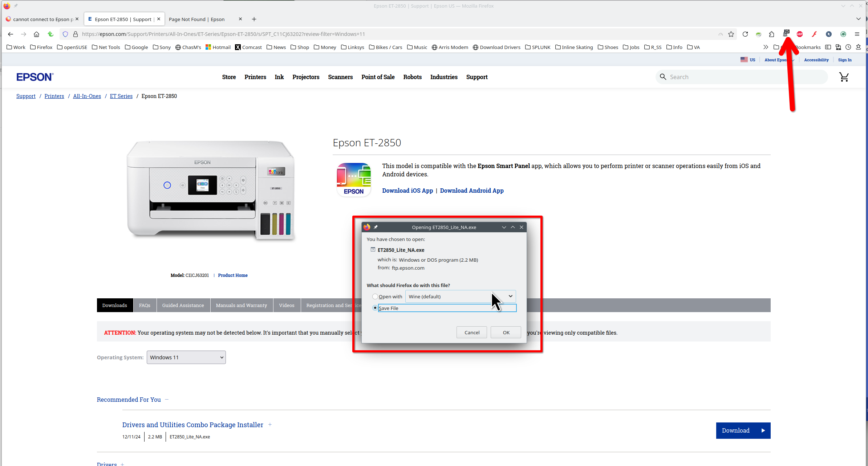Bookmark this page with the star icon
Screen dimensions: 868x466
731,34
